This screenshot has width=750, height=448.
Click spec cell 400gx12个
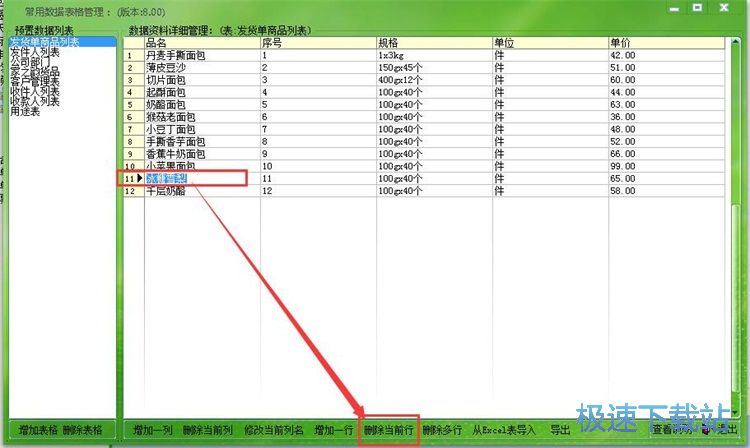434,80
